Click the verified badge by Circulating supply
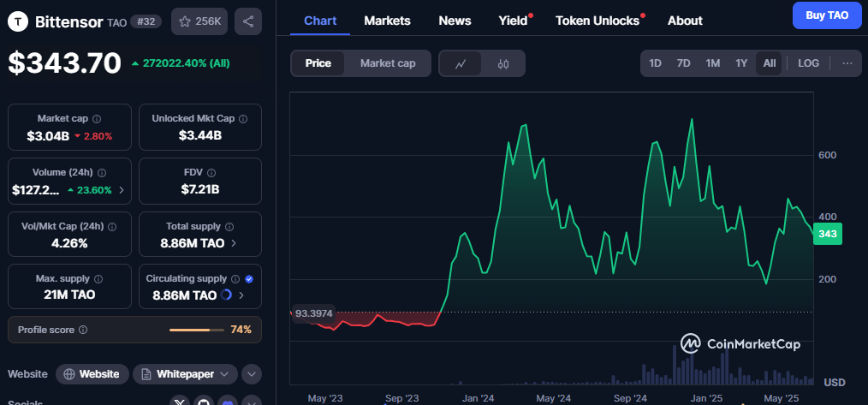 [249, 278]
